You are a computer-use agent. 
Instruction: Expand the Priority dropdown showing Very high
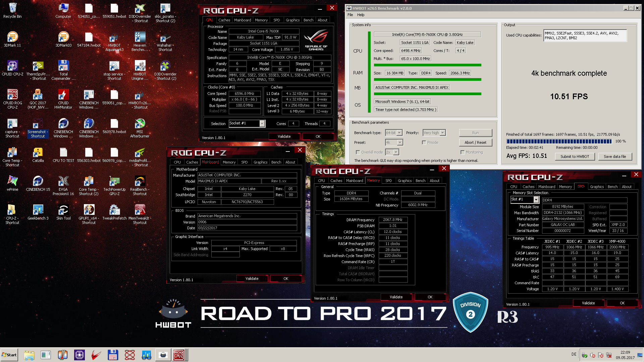443,133
